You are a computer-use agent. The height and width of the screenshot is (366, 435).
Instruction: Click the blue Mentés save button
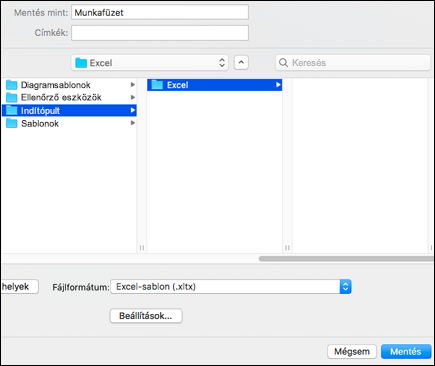pyautogui.click(x=406, y=351)
